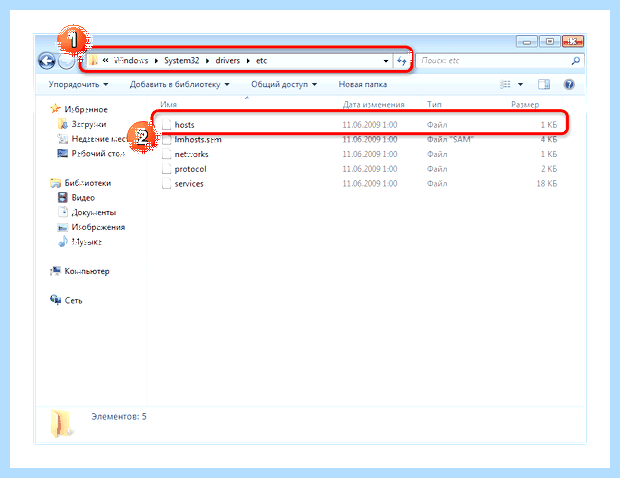Select the networks file name

click(x=191, y=154)
